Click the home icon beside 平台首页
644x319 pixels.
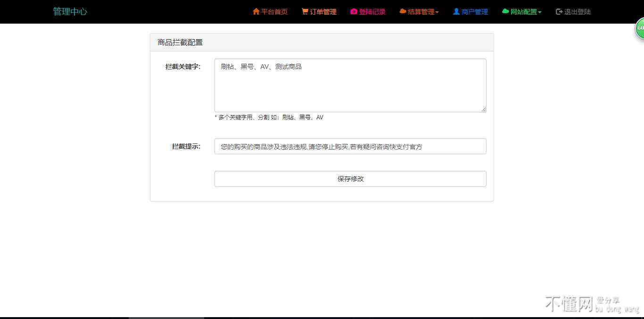256,11
